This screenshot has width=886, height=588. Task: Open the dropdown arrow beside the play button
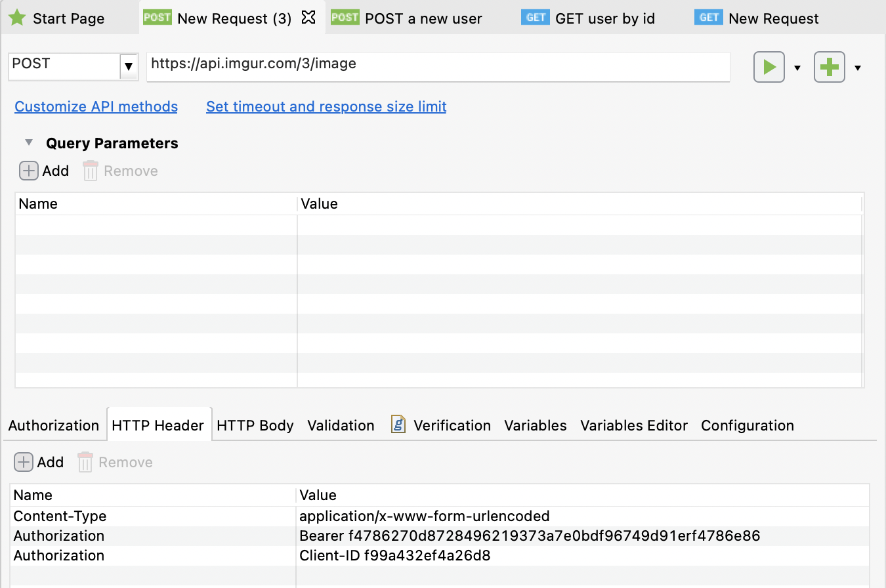(x=797, y=67)
